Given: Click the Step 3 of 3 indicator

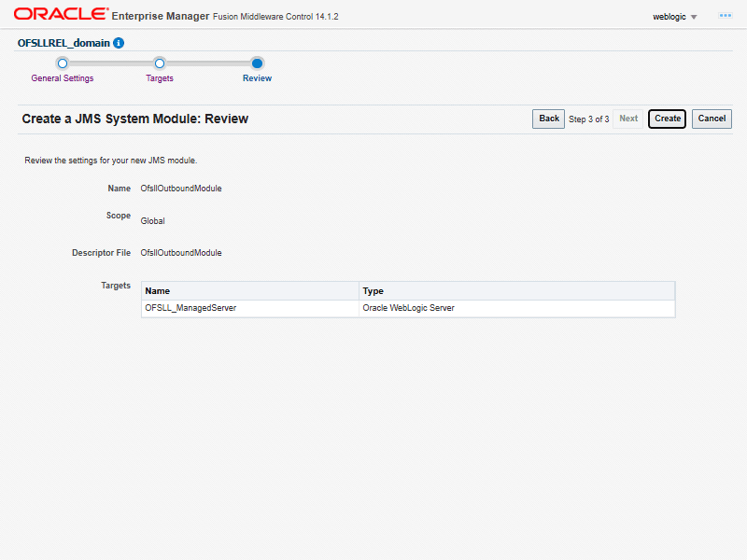Looking at the screenshot, I should pyautogui.click(x=589, y=119).
